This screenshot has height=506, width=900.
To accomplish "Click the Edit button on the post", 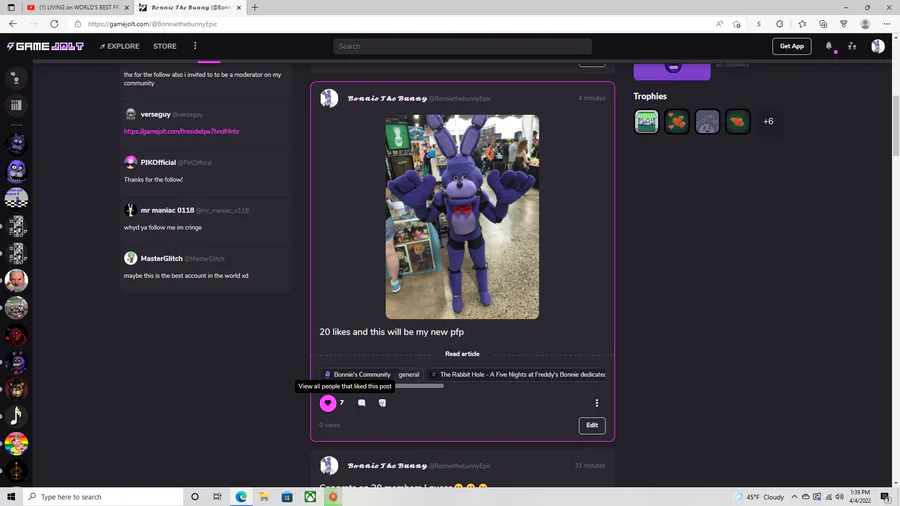I will 592,425.
